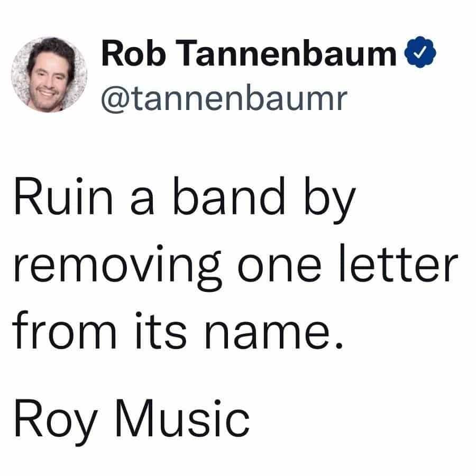The width and height of the screenshot is (476, 476).
Task: Click the "Music" word in the reply line
Action: tap(182, 418)
